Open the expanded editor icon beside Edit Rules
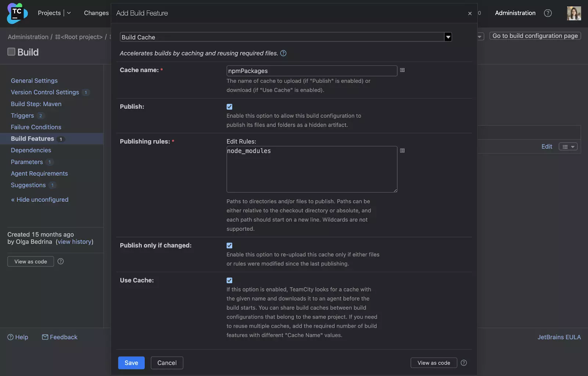Viewport: 588px width, 376px height. [402, 150]
